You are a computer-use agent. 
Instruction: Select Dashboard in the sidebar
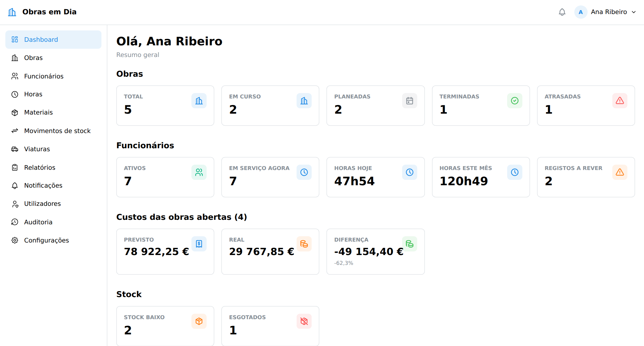53,40
